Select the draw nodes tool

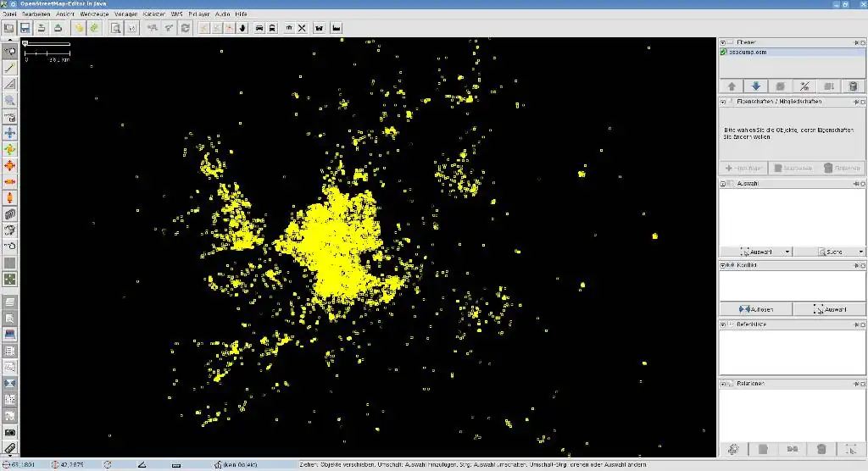click(x=9, y=67)
